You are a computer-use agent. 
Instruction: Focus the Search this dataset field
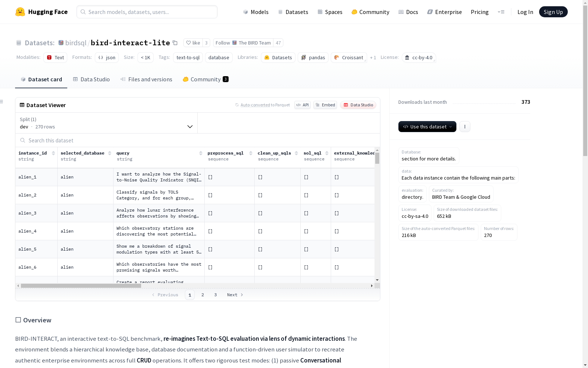pyautogui.click(x=198, y=140)
